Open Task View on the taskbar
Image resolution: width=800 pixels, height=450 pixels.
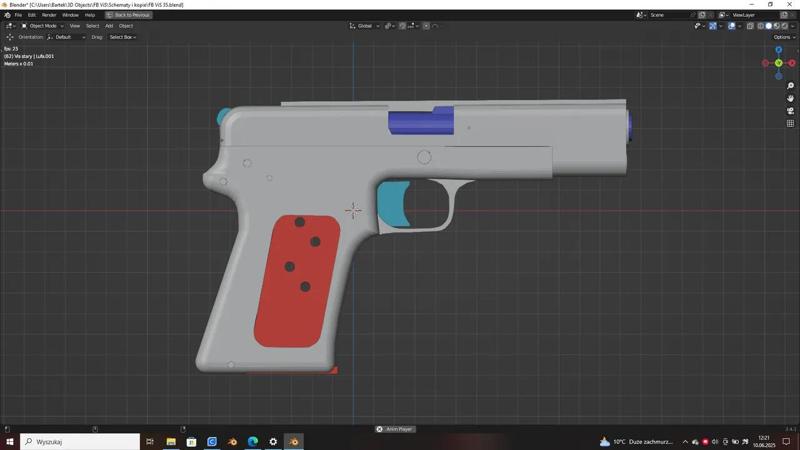pos(150,442)
